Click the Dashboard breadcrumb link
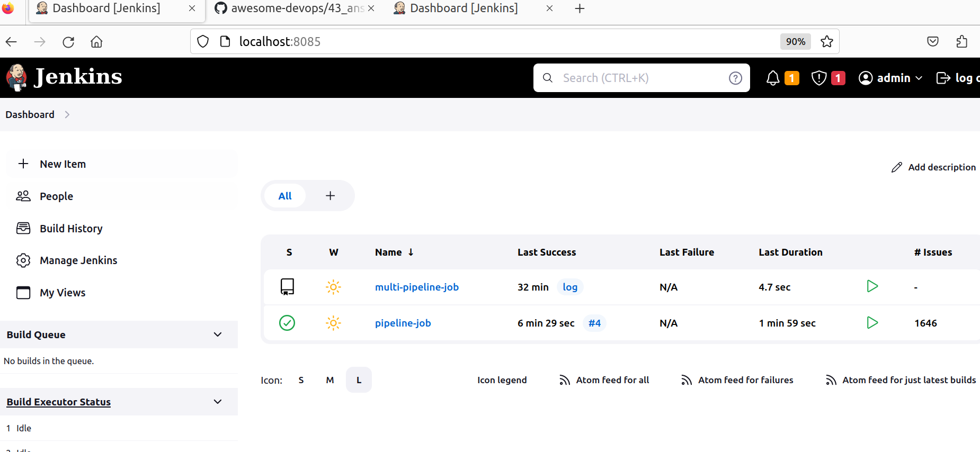980x452 pixels. click(30, 114)
